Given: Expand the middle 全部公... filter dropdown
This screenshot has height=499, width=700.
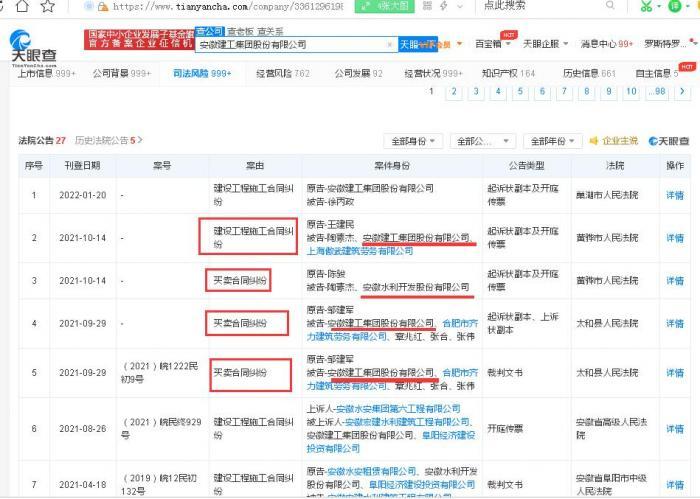Looking at the screenshot, I should (482, 141).
